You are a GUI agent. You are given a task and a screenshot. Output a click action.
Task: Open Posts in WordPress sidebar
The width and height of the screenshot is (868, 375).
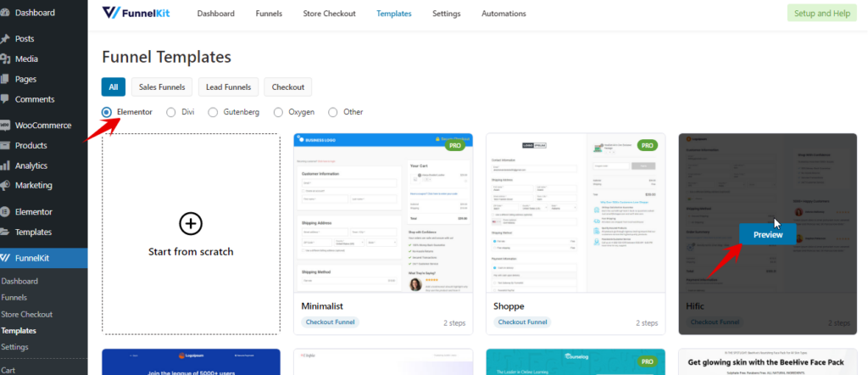point(25,39)
